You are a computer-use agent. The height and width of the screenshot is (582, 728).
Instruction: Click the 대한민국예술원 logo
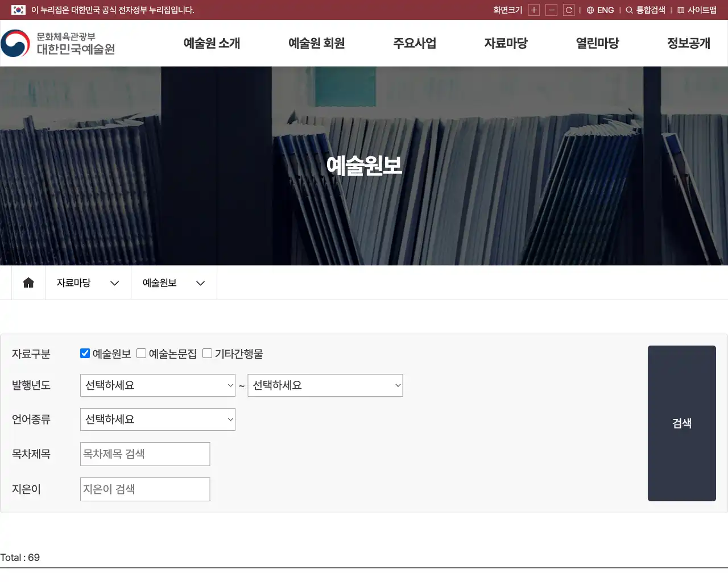coord(58,43)
